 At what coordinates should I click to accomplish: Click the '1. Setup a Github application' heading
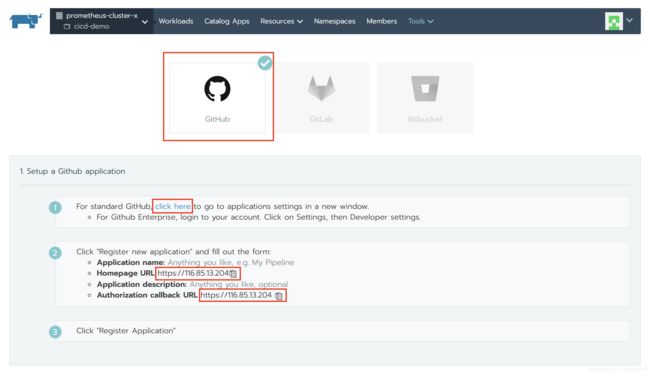click(73, 171)
